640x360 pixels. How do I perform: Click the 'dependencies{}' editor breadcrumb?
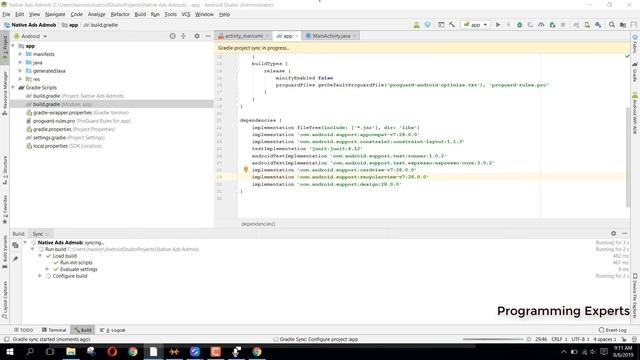coord(258,224)
